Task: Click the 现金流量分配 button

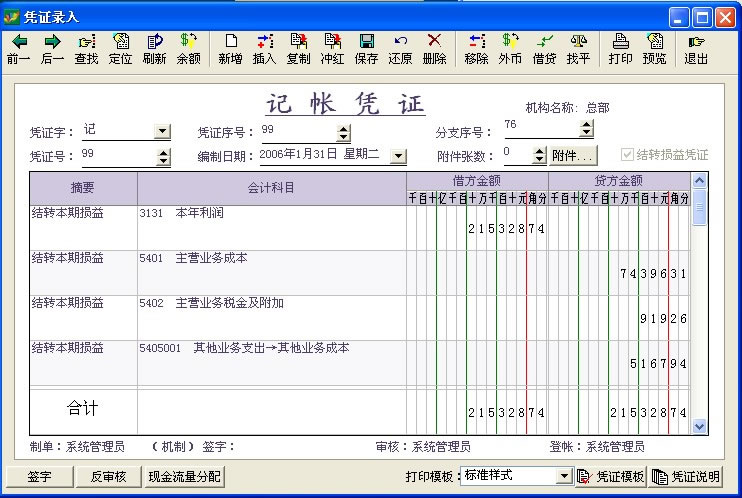Action: [x=184, y=476]
